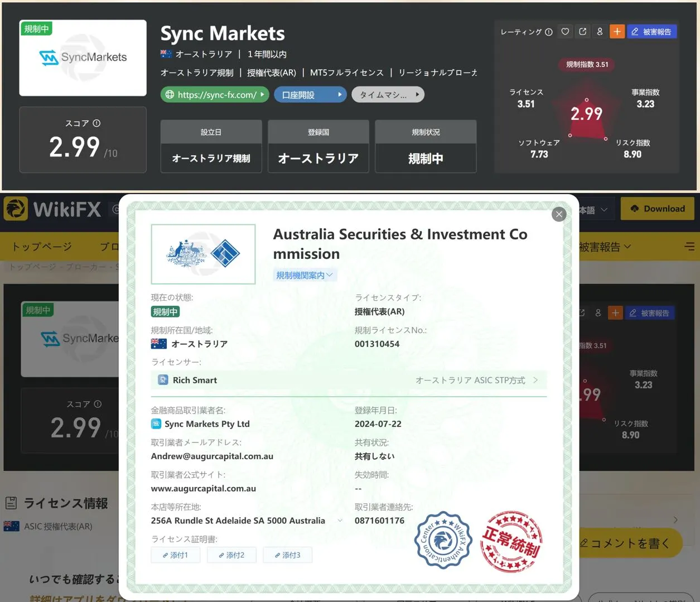Image resolution: width=700 pixels, height=602 pixels.
Task: Click the green 規制中 status badge in the dialog
Action: pos(165,312)
